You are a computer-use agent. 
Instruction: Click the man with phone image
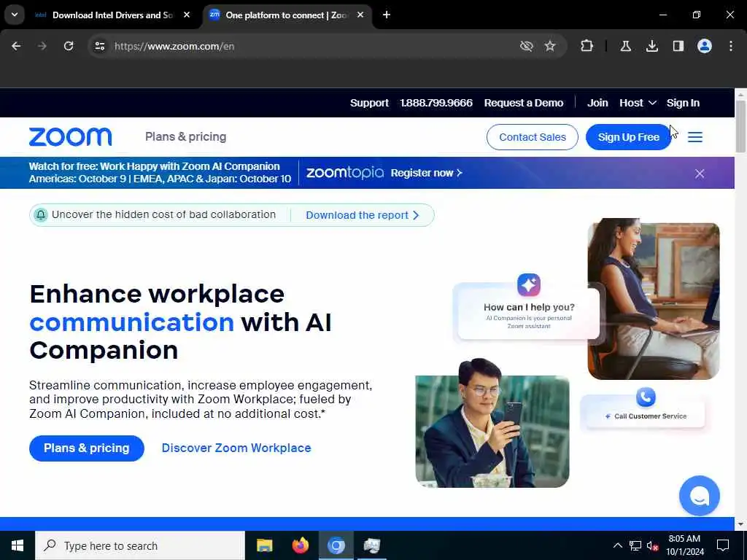click(x=492, y=424)
